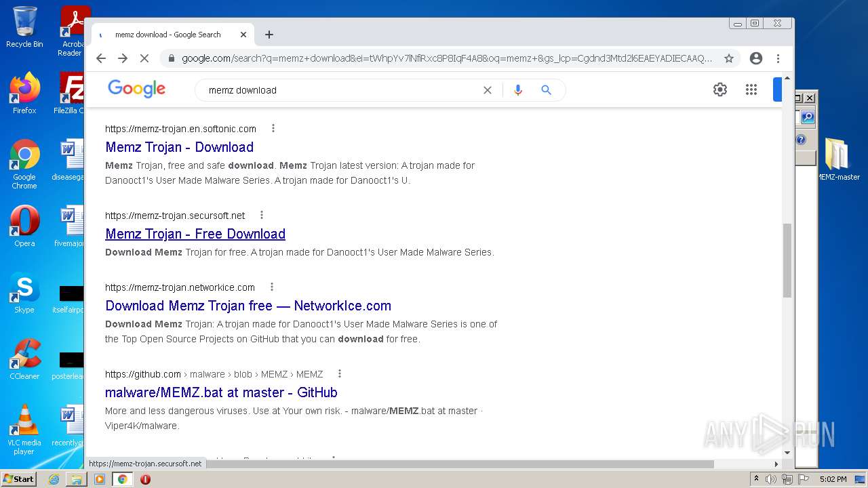The height and width of the screenshot is (488, 868).
Task: Open Google search settings gear
Action: (720, 89)
